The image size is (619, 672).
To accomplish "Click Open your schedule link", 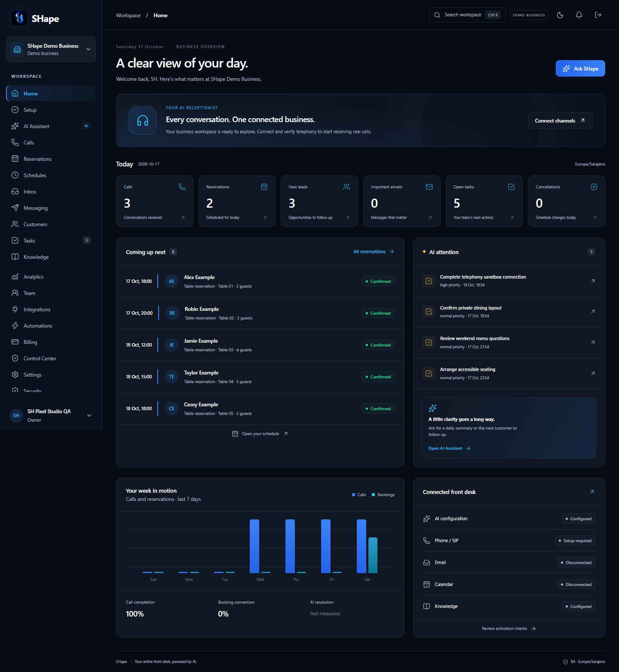I will tap(260, 433).
